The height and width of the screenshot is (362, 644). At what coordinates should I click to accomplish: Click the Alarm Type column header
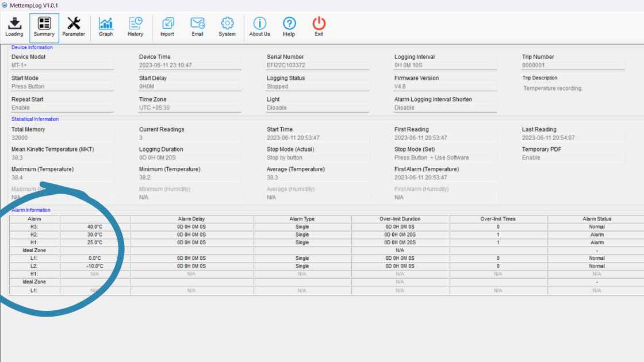point(302,219)
